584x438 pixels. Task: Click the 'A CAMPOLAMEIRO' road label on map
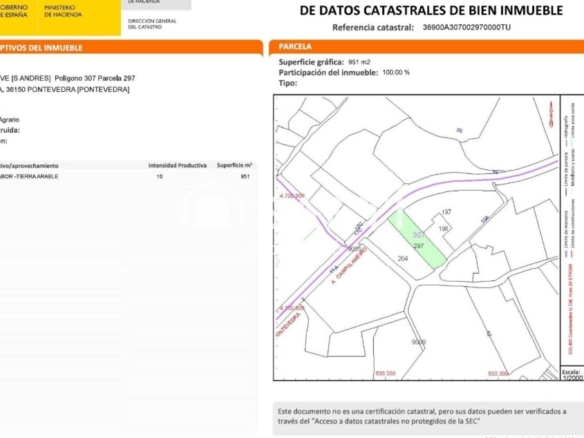coord(349,265)
